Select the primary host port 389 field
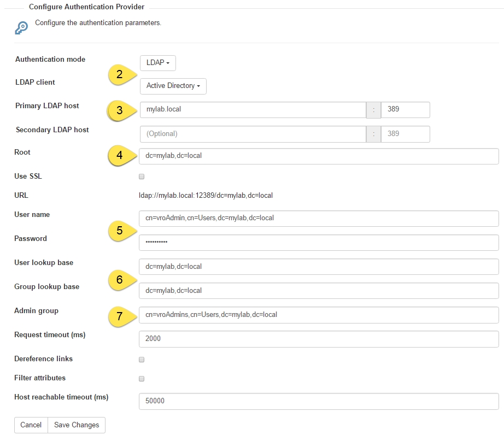This screenshot has height=435, width=504. click(405, 109)
